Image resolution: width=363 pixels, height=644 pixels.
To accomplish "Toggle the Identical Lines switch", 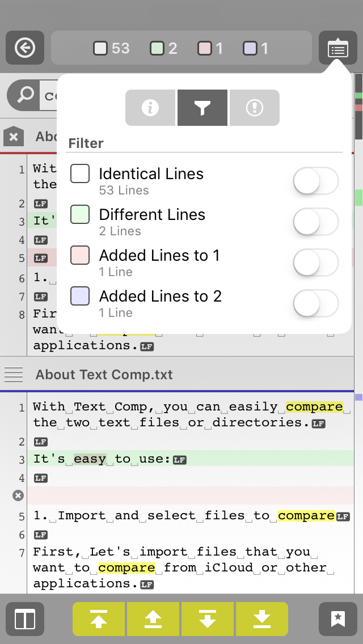I will pos(316,182).
